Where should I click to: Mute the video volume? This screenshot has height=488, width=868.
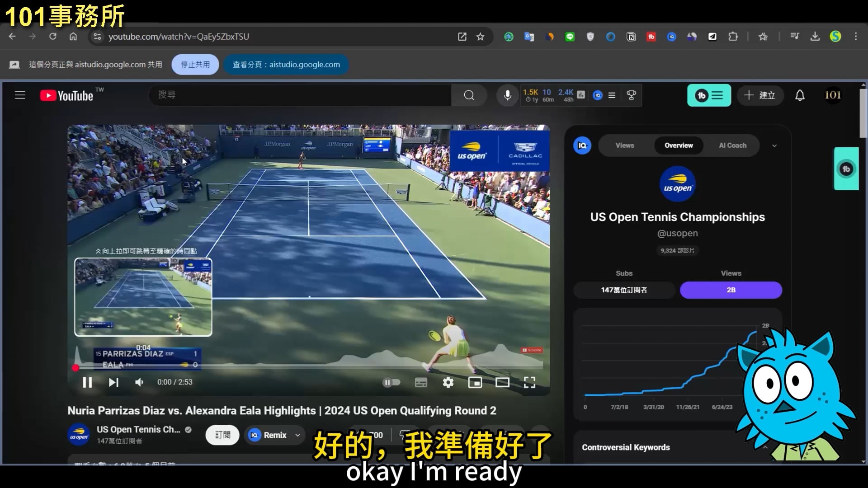(139, 383)
